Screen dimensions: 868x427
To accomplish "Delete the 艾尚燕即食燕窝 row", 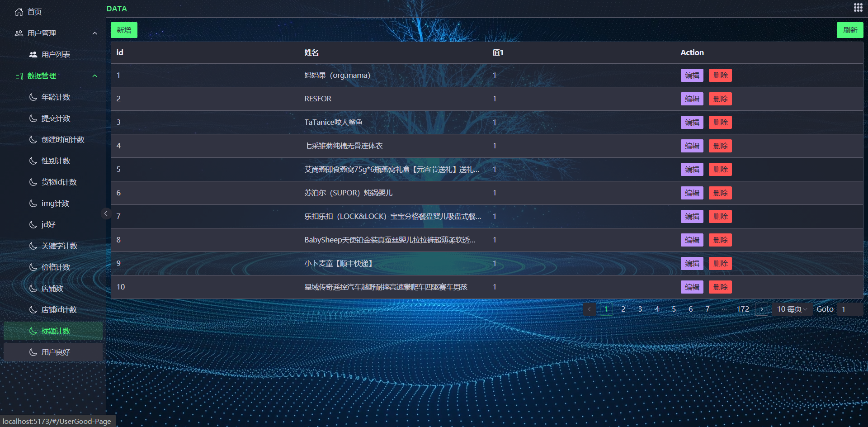I will (721, 170).
